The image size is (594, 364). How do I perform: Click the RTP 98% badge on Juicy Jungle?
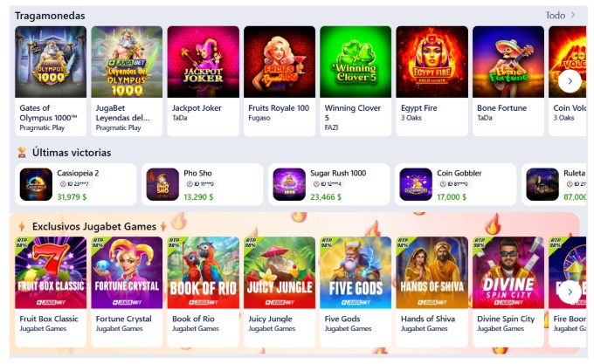coord(251,243)
